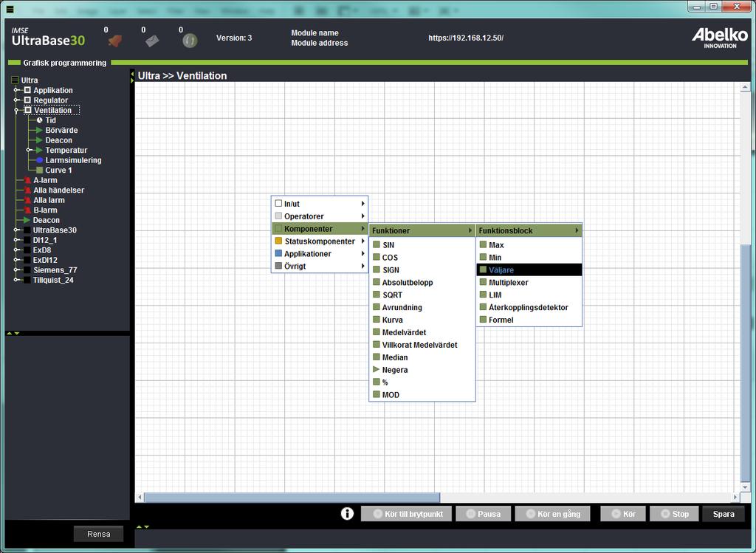Expand the Applikation tree node

(x=16, y=90)
